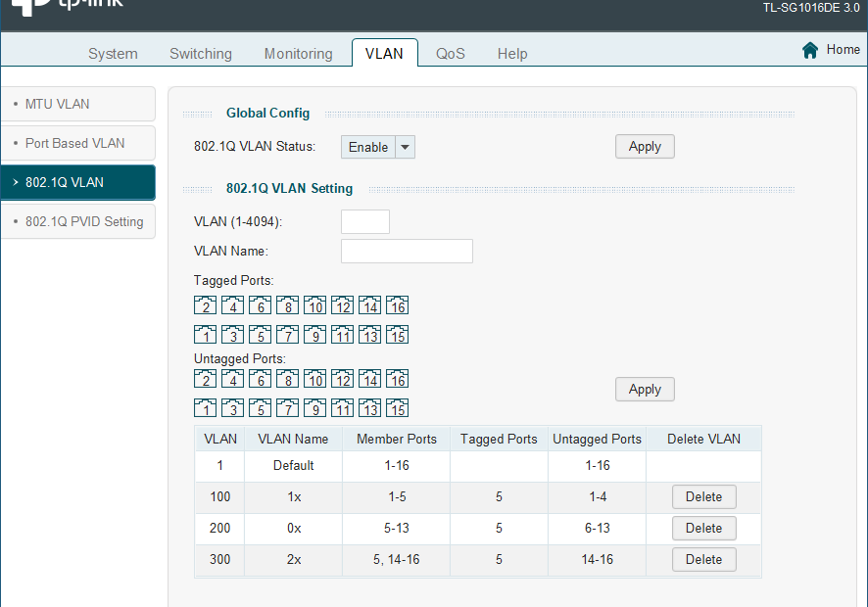This screenshot has width=868, height=607.
Task: Select untagged port 12 icon
Action: (342, 379)
